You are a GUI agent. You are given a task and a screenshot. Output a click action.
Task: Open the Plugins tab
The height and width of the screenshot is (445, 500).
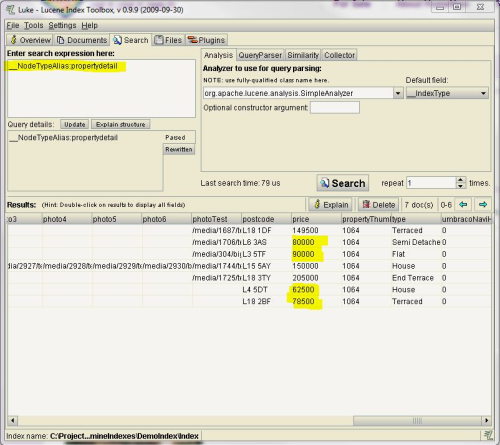click(x=207, y=40)
